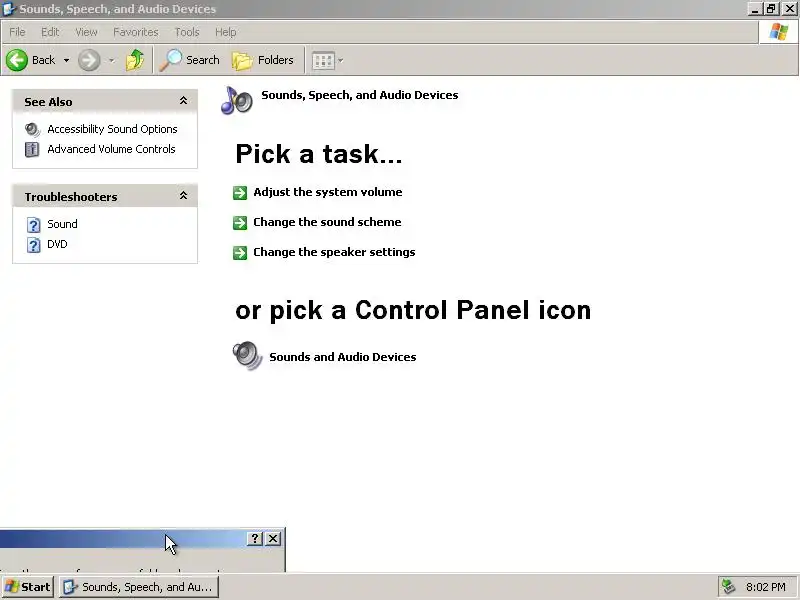This screenshot has height=600, width=800.
Task: Click arrow icon beside Change the sound scheme
Action: 240,223
